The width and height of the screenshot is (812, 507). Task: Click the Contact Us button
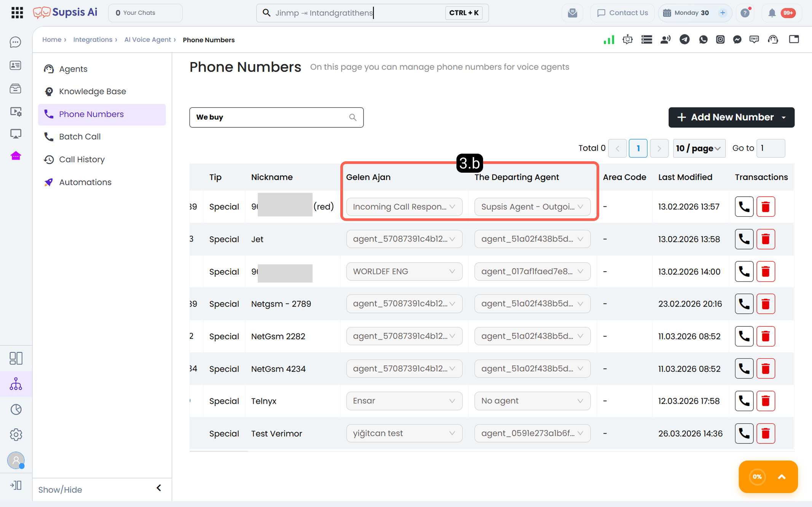(622, 13)
